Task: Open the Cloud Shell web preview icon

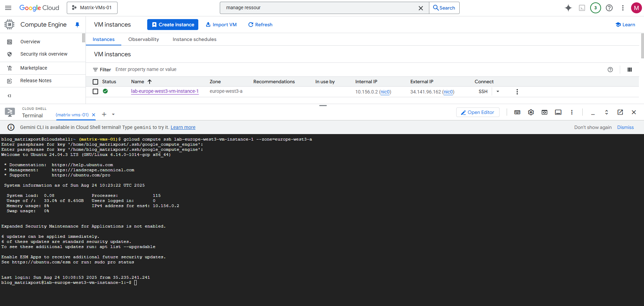Action: [x=545, y=112]
